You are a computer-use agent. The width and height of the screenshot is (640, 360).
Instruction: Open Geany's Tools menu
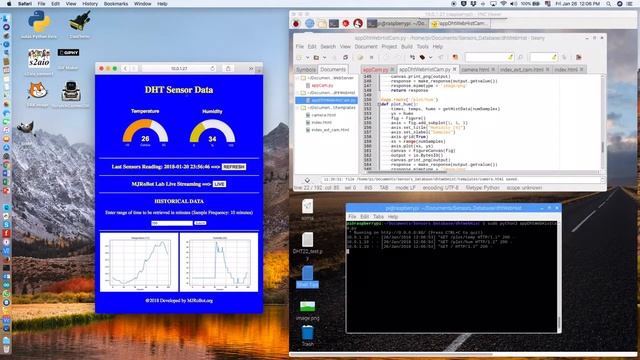[423, 47]
